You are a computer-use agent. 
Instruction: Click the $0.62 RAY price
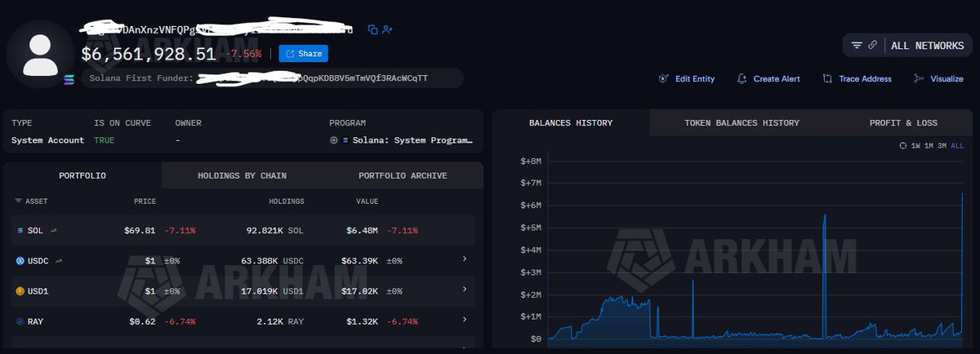tap(143, 321)
